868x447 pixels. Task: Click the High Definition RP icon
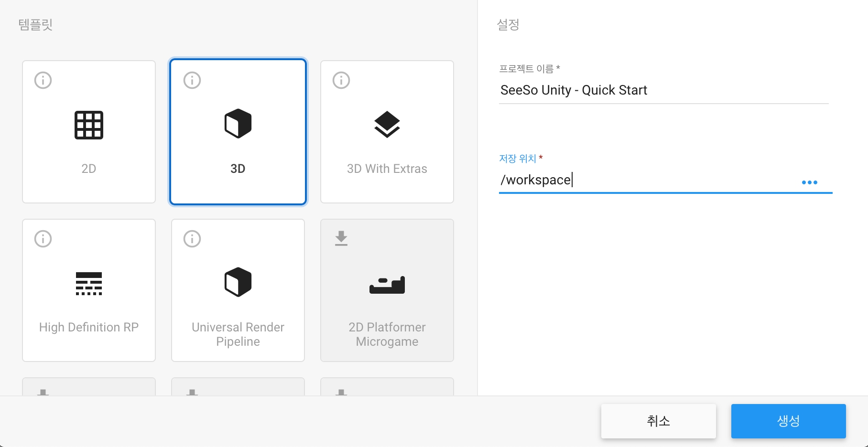pos(89,284)
